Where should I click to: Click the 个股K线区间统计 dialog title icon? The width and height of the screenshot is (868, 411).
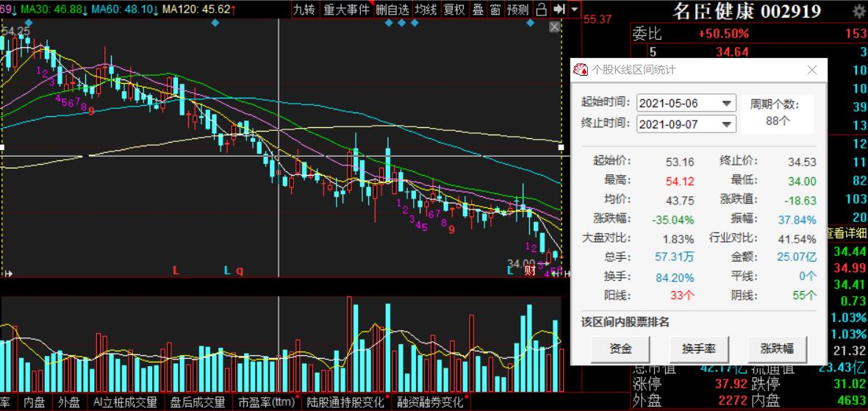click(x=580, y=70)
